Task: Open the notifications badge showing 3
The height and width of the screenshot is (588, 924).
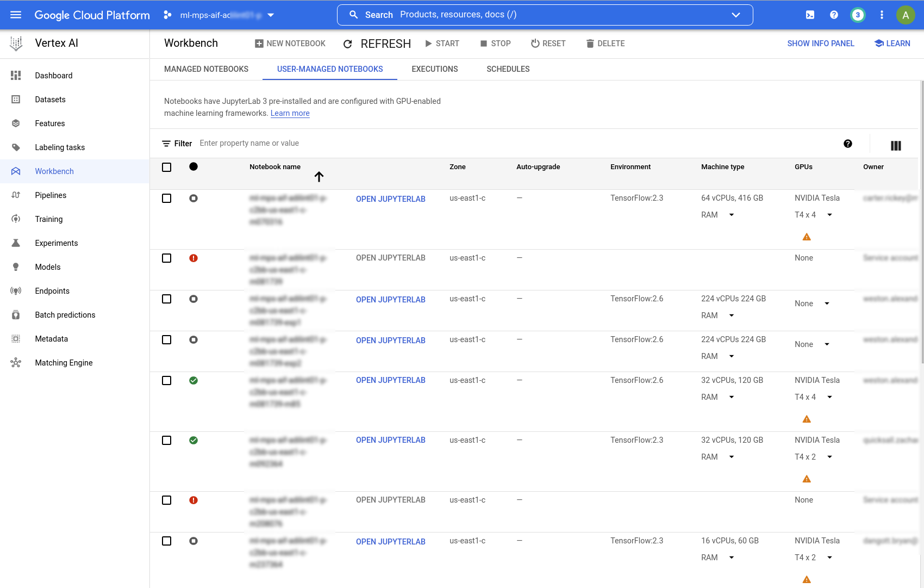Action: click(858, 15)
